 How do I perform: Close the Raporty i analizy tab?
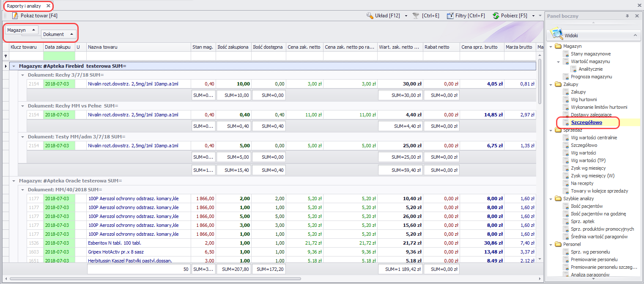[x=48, y=6]
